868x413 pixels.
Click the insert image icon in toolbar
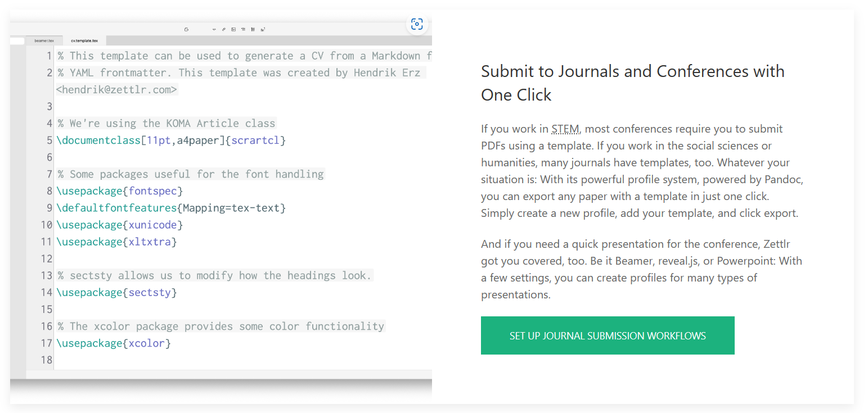pos(233,29)
